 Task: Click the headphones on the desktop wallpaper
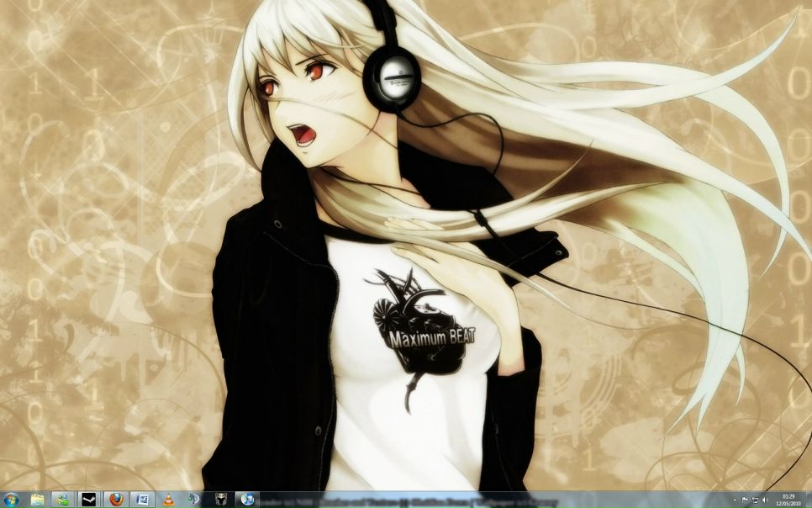pyautogui.click(x=395, y=77)
